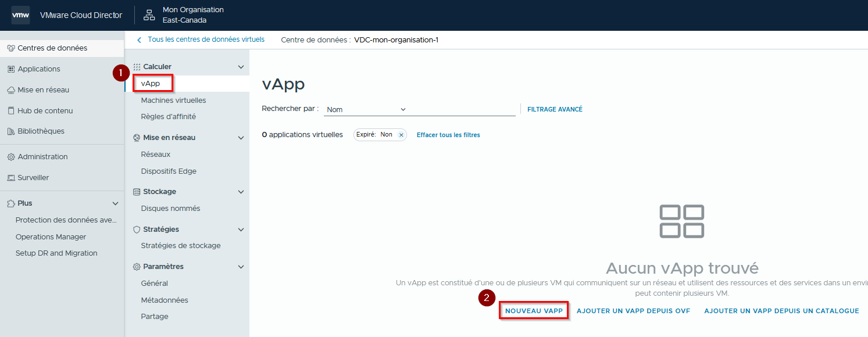Collapse the Paramètres section chevron

[241, 267]
